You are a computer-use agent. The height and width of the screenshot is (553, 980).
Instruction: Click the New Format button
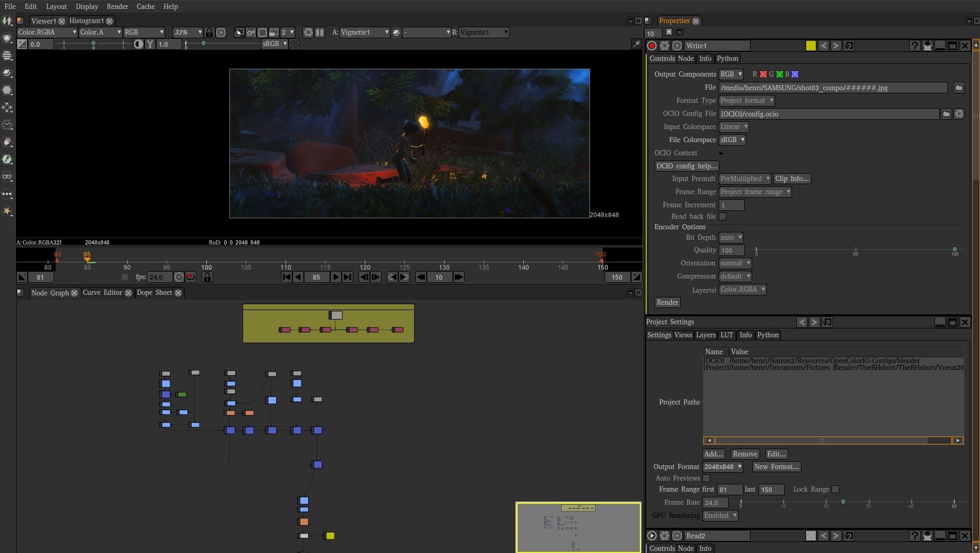click(776, 467)
